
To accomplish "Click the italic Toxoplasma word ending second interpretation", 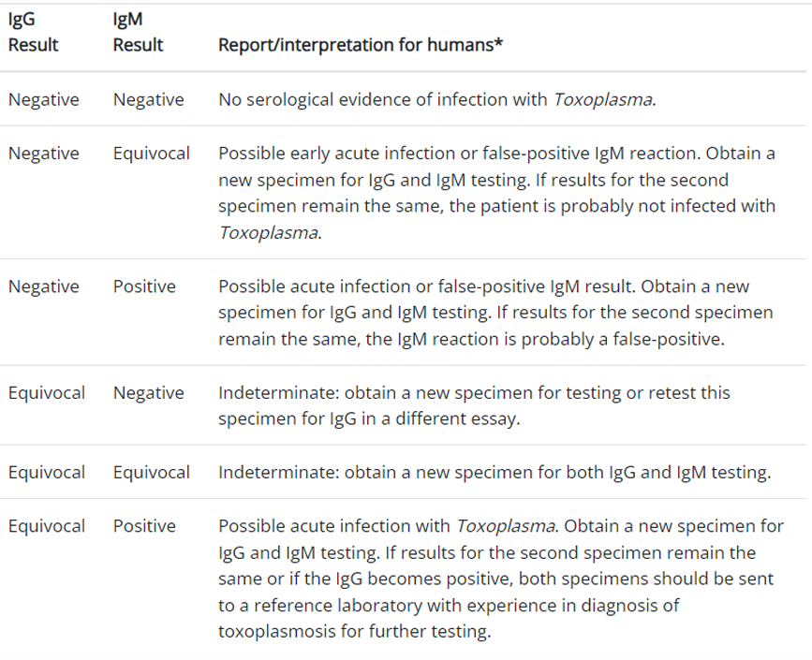I will click(268, 233).
